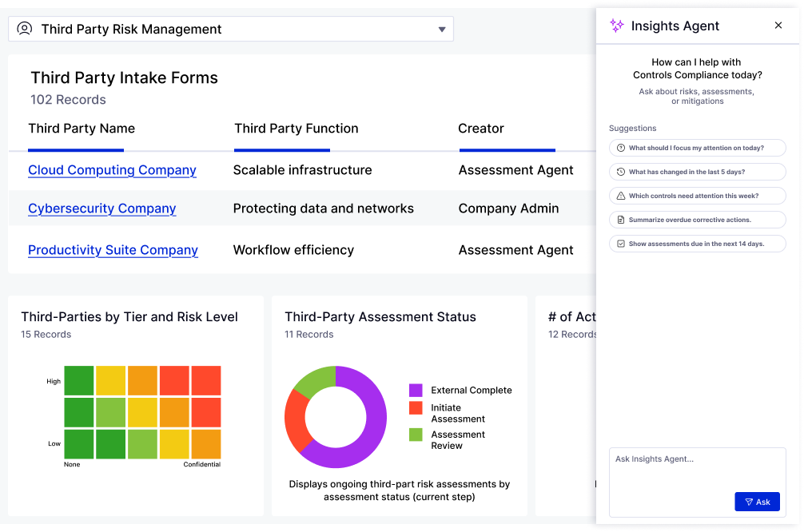
Task: Click the red segment of the donut chart
Action: 297,421
